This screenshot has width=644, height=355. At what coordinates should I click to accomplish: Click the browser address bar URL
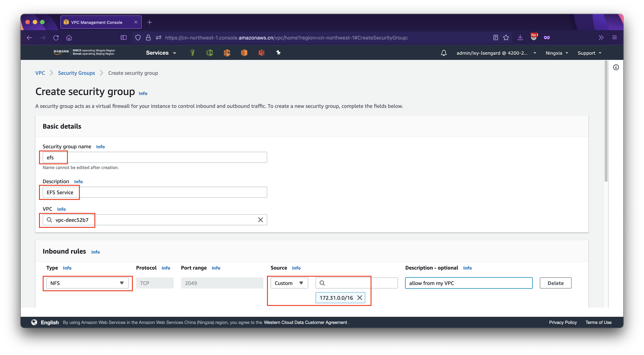click(x=286, y=38)
